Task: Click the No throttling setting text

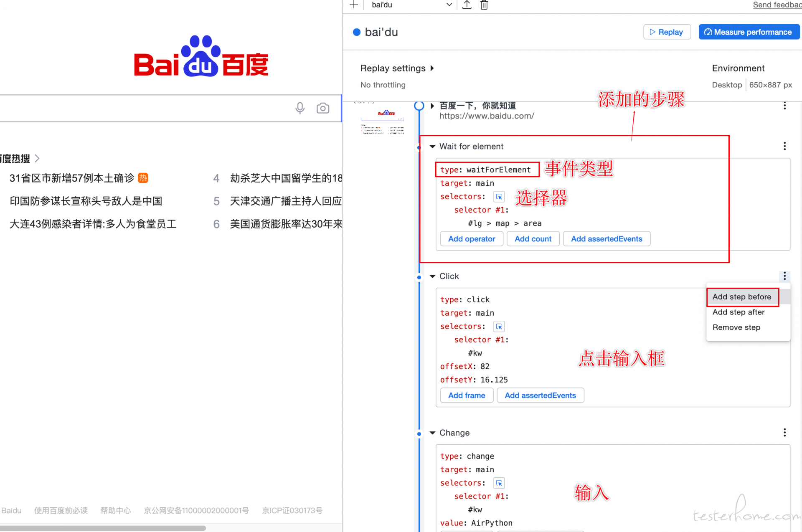Action: click(x=383, y=85)
